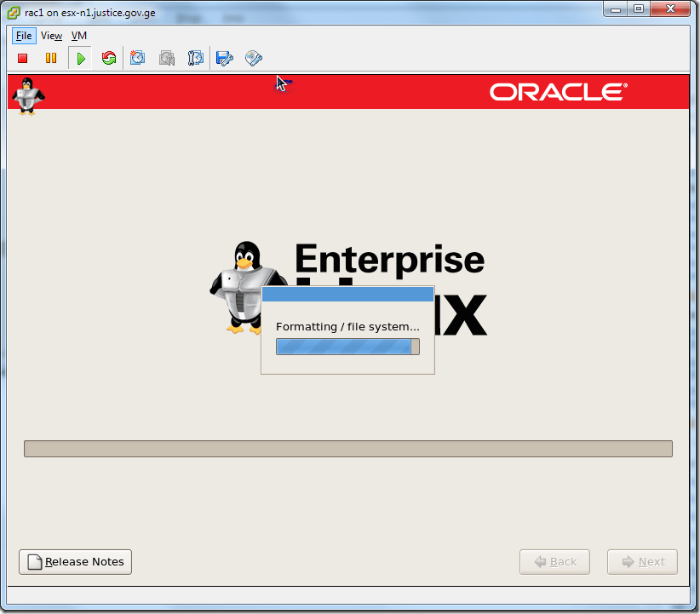This screenshot has width=700, height=614.
Task: Click the VMware icon in the title bar
Action: pyautogui.click(x=12, y=12)
